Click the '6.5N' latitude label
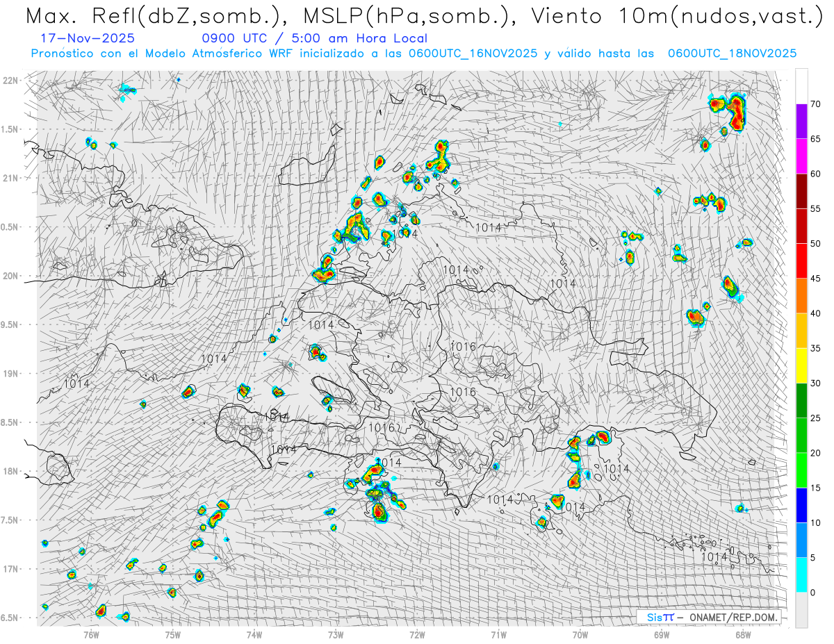This screenshot has height=644, width=834. tap(10, 618)
